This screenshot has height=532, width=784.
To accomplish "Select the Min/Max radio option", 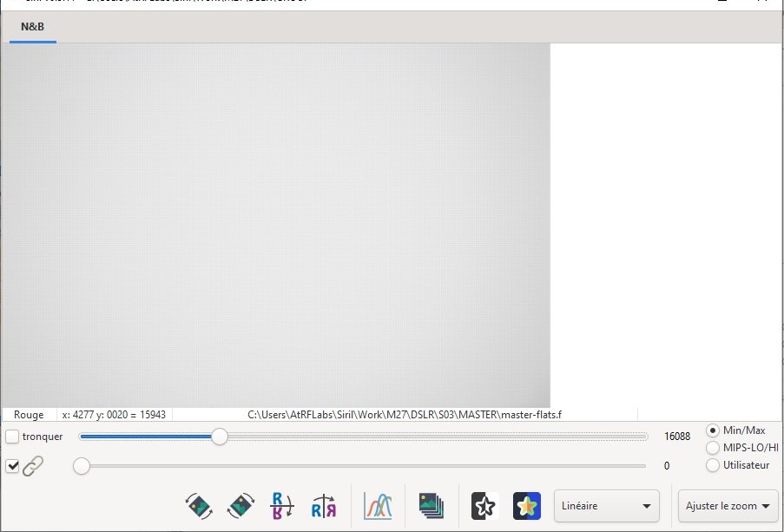I will (x=713, y=430).
